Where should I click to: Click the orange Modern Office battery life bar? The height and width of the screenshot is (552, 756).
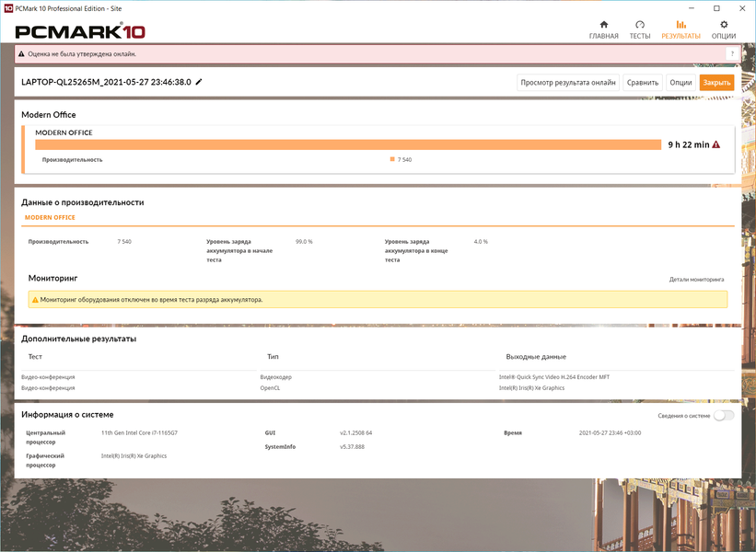coord(348,144)
